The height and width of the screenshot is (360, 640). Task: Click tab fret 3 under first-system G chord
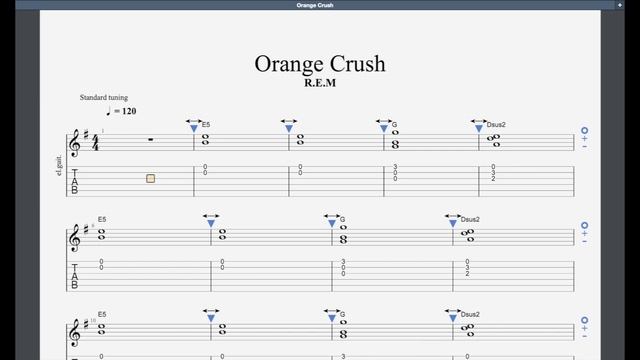395,167
